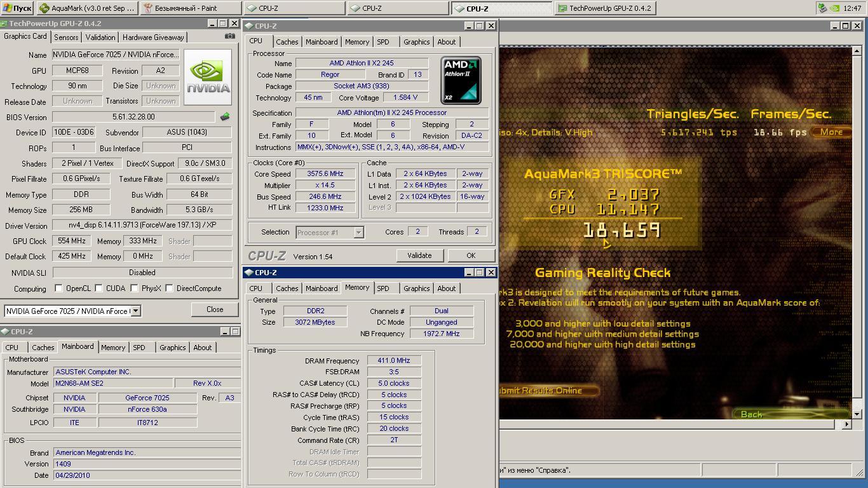Image resolution: width=868 pixels, height=488 pixels.
Task: Click the Paint horizontal scrollbar right arrow
Action: [846, 424]
